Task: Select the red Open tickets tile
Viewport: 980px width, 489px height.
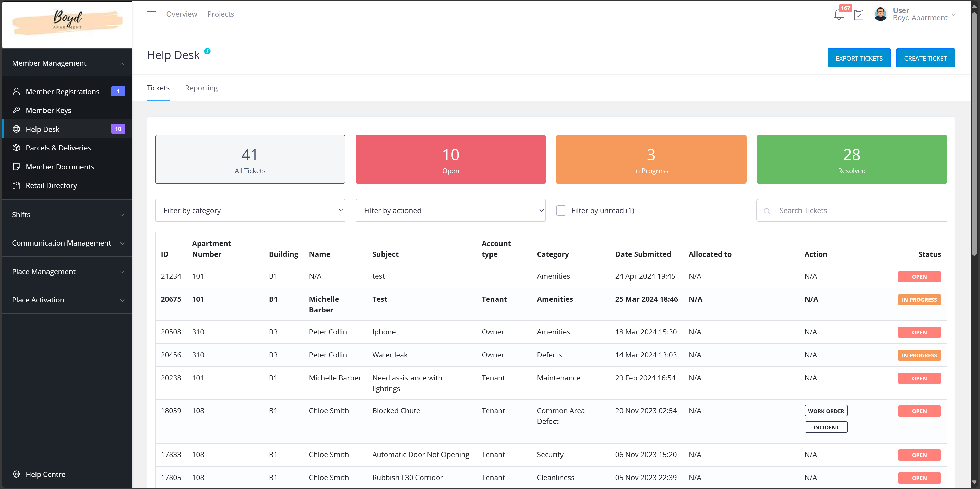Action: [450, 159]
